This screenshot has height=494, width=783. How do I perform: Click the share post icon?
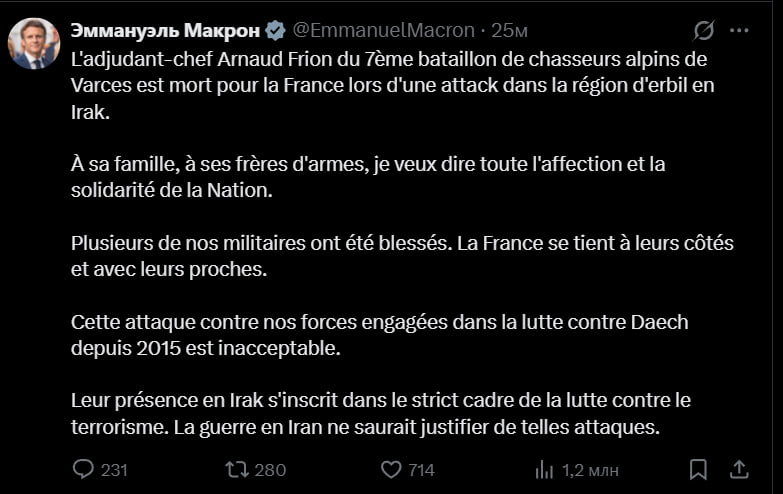click(740, 469)
